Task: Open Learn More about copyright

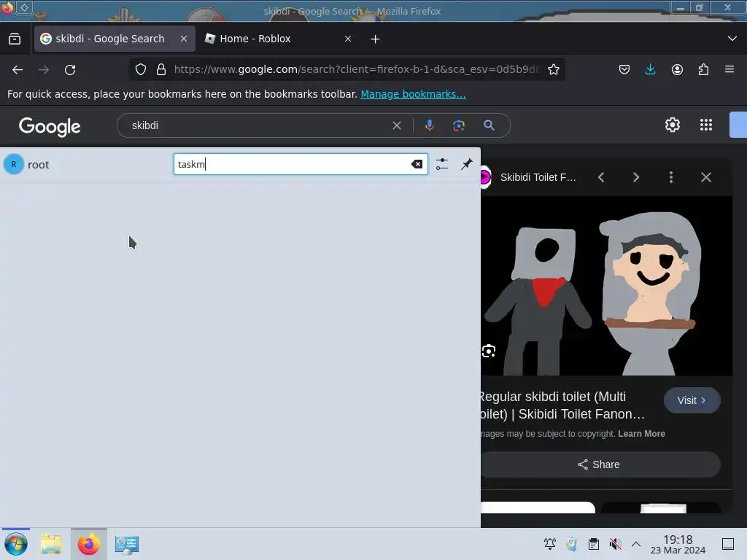Action: 641,434
